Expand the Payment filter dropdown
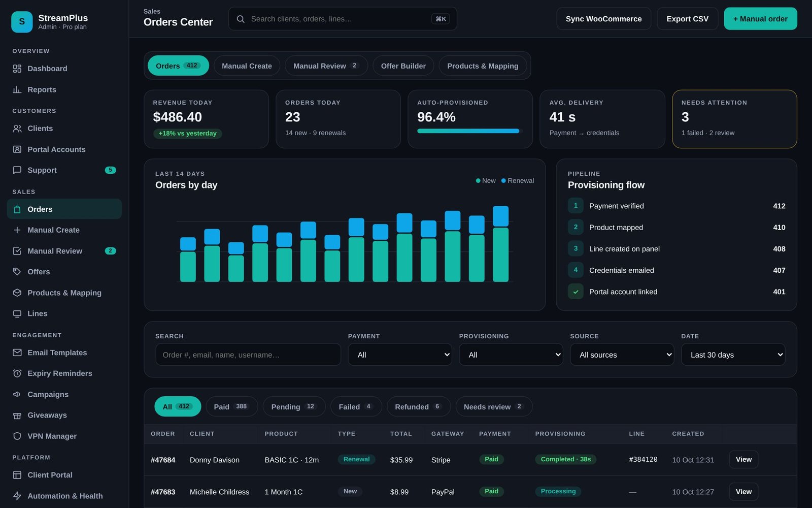The height and width of the screenshot is (508, 812). click(400, 355)
